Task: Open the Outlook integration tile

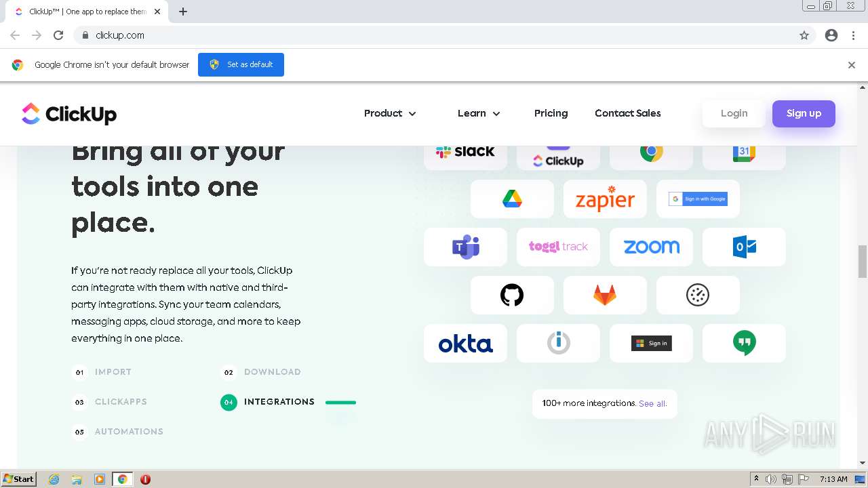Action: click(x=744, y=247)
